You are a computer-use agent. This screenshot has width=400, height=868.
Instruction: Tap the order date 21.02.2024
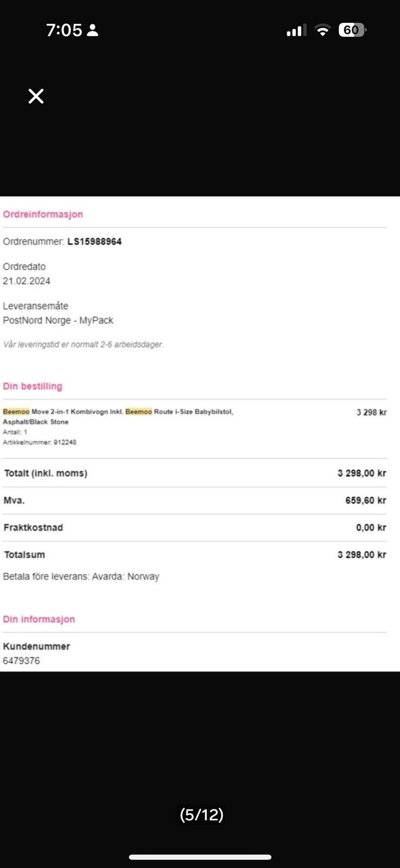click(x=27, y=281)
